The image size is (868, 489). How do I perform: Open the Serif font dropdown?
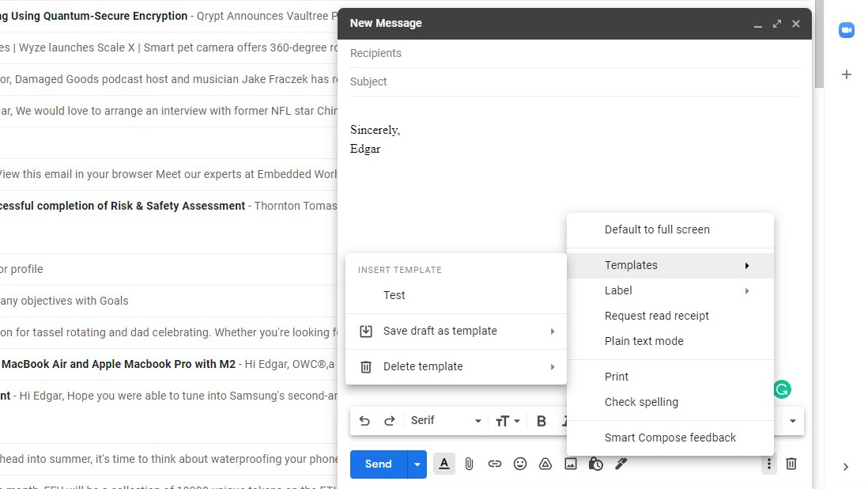pyautogui.click(x=446, y=421)
